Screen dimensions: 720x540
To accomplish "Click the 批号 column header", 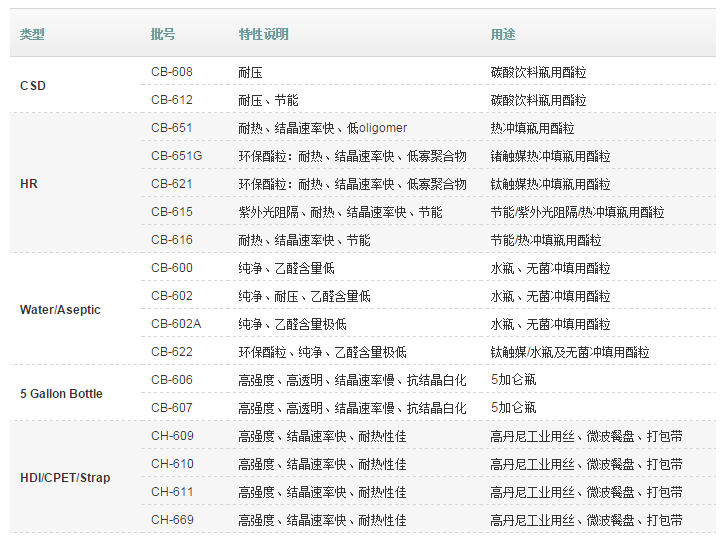I will 163,34.
